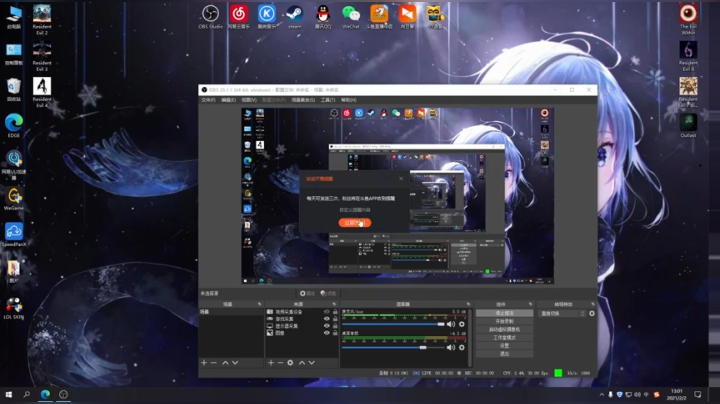Open desktop audio settings gear in mixer
This screenshot has height=404, width=720.
tap(462, 348)
